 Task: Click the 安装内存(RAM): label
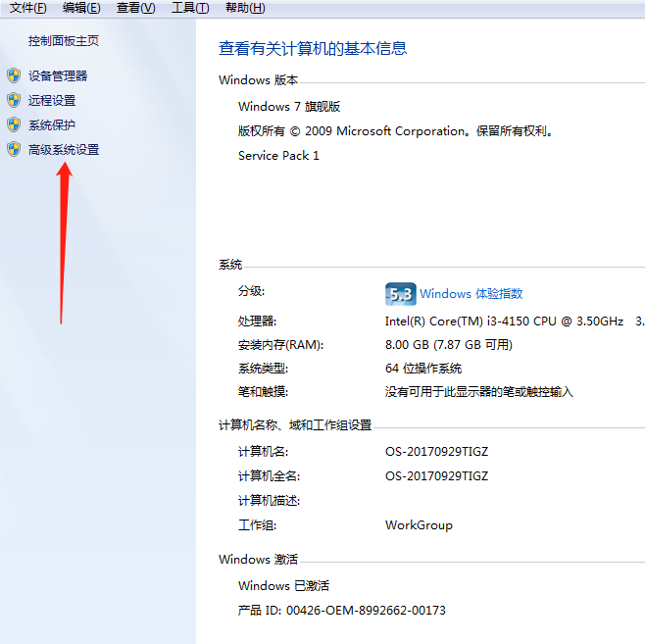coord(281,345)
